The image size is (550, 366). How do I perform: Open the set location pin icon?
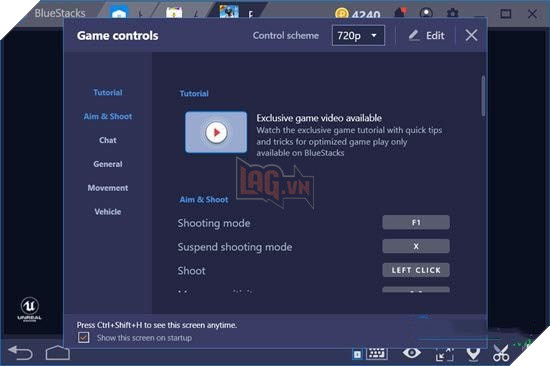[473, 354]
